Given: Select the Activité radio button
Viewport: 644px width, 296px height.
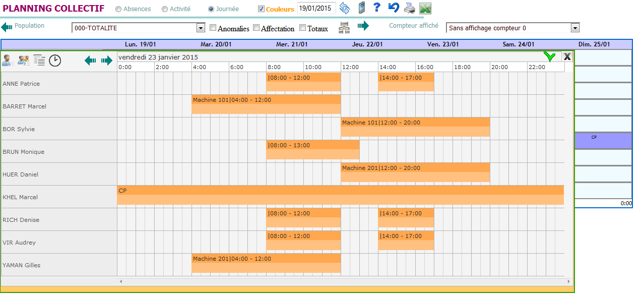Looking at the screenshot, I should click(x=165, y=9).
